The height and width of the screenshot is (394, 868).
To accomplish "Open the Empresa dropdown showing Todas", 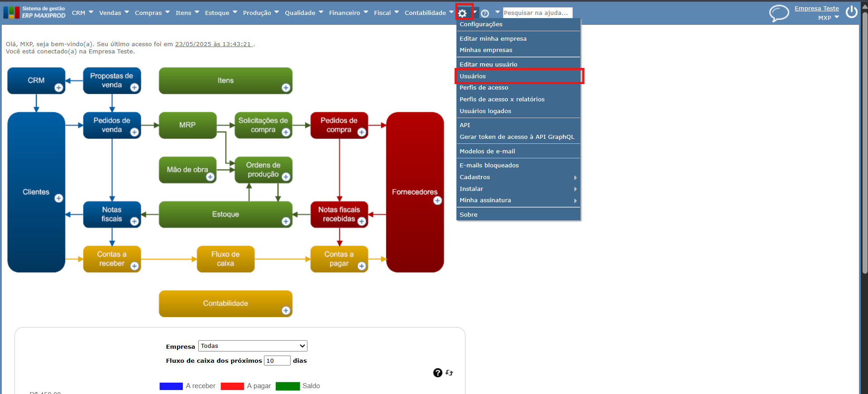I will 253,346.
